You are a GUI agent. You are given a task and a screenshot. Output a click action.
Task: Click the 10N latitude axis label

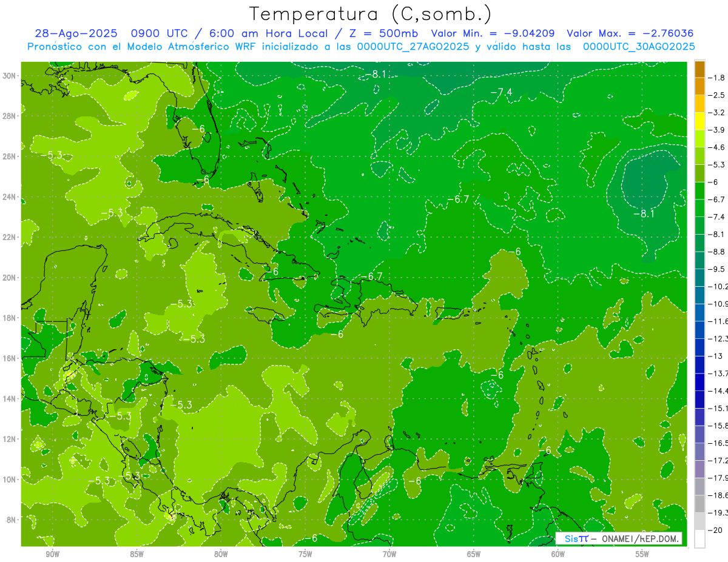[x=9, y=479]
